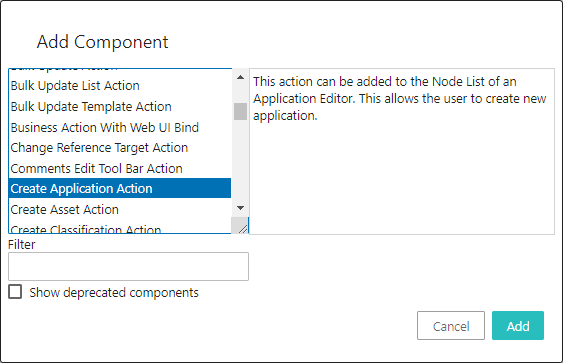Click scrollbar track below the thumb
Screen dimensions: 563x363
point(240,161)
